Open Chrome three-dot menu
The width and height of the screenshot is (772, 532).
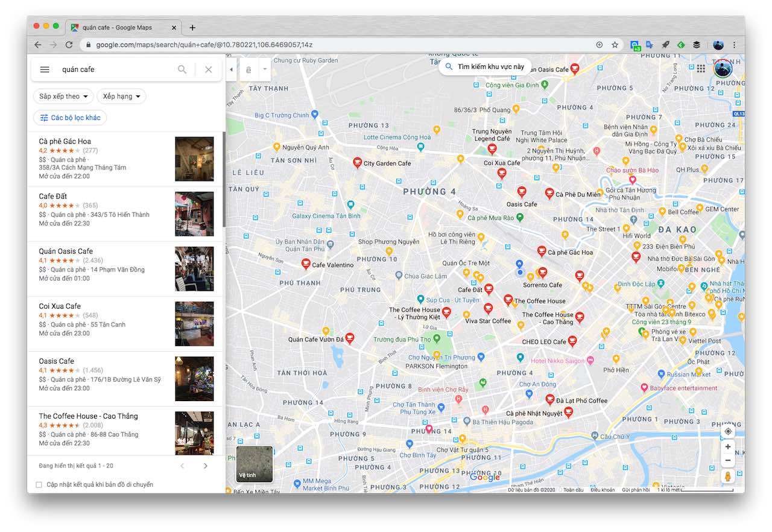coord(734,45)
